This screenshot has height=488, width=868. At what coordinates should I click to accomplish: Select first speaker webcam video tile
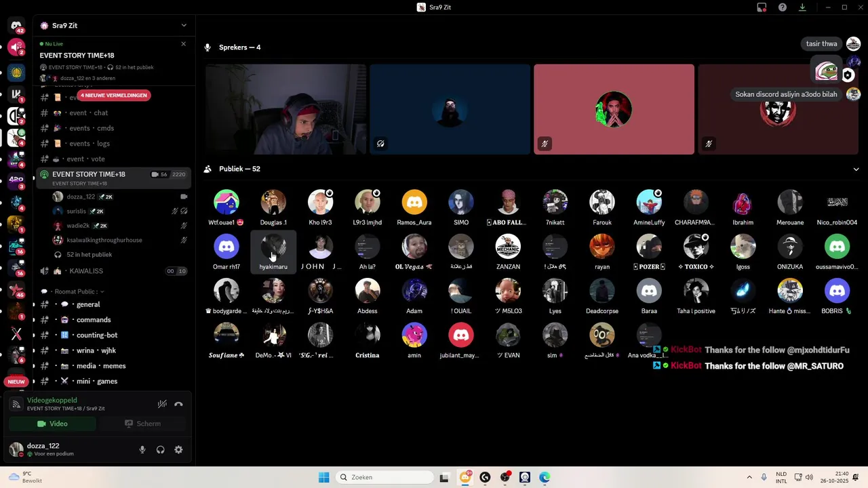coord(285,109)
